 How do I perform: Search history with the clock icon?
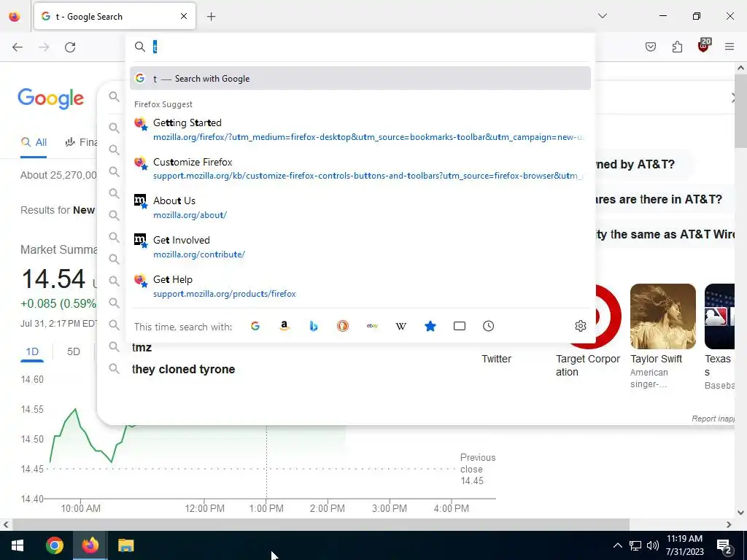click(488, 326)
